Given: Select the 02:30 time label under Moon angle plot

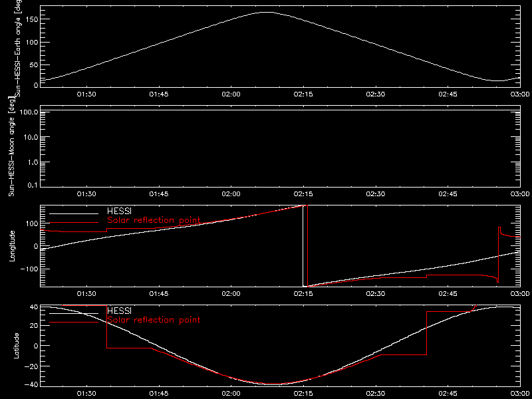Looking at the screenshot, I should (x=375, y=194).
